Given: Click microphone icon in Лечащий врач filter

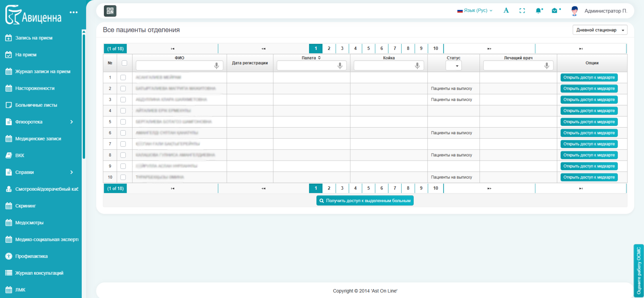Looking at the screenshot, I should 546,66.
